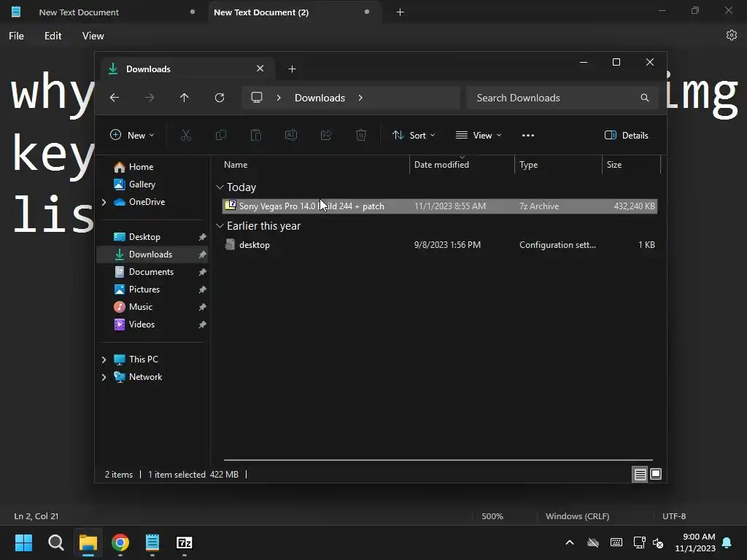Click the Cut scissors icon
The width and height of the screenshot is (747, 560).
click(186, 135)
